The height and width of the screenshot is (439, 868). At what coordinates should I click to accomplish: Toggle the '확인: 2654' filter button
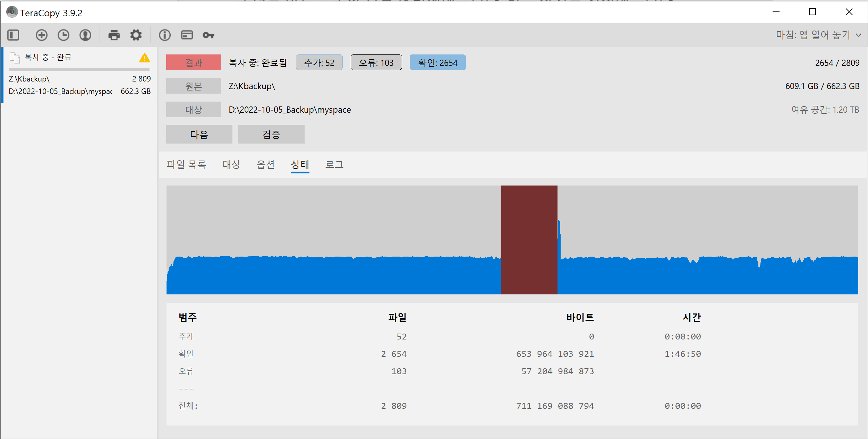click(437, 62)
